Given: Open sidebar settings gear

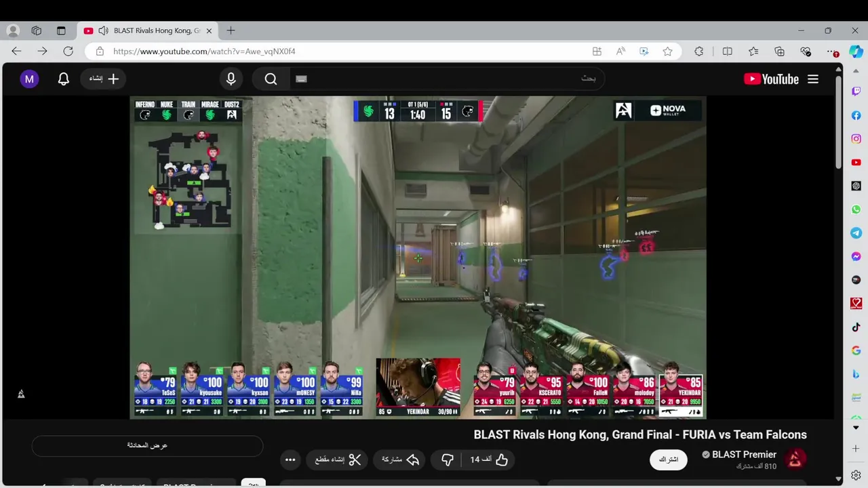Looking at the screenshot, I should pos(856,475).
